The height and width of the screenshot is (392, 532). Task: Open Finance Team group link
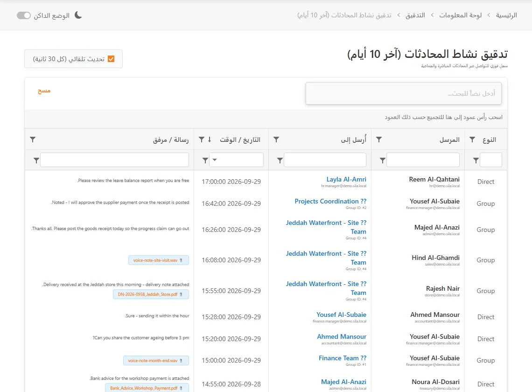pyautogui.click(x=343, y=358)
